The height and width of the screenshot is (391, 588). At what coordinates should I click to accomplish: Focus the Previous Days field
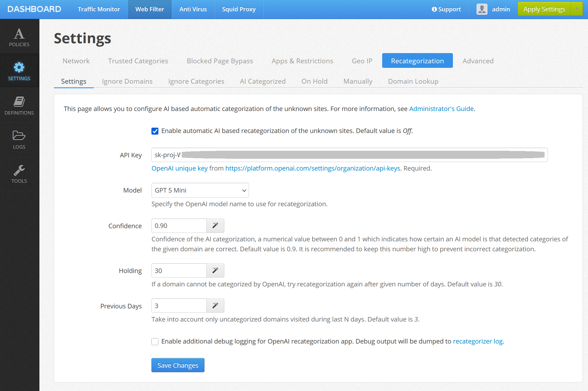179,305
